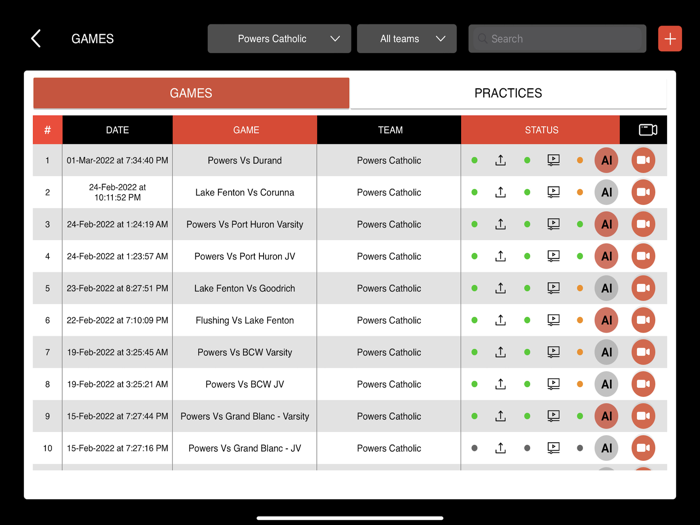Camera button for Powers Vs BCW JV
700x525 pixels.
(x=643, y=384)
